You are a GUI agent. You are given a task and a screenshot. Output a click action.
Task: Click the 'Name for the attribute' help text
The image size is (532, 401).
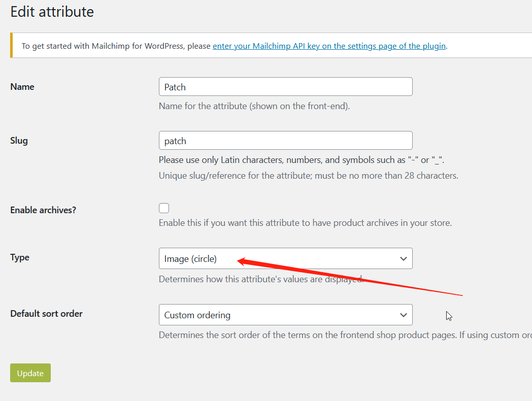(x=254, y=106)
